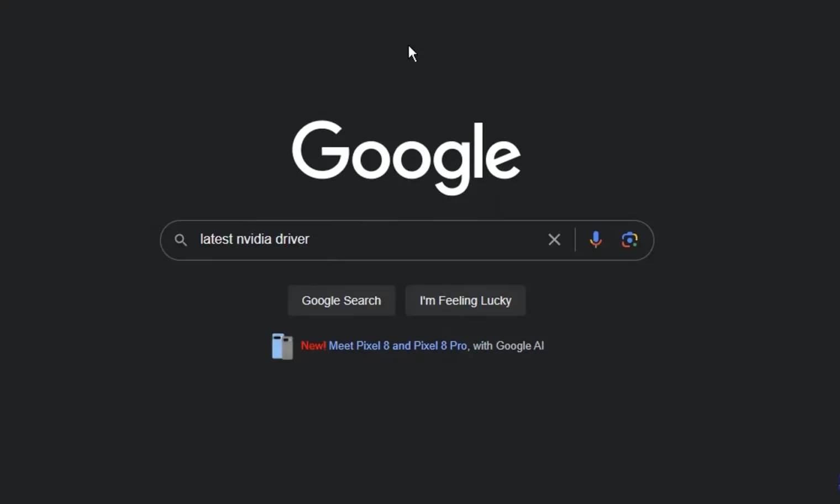Image resolution: width=840 pixels, height=504 pixels.
Task: Place cursor on the word latest in the query
Action: click(216, 239)
